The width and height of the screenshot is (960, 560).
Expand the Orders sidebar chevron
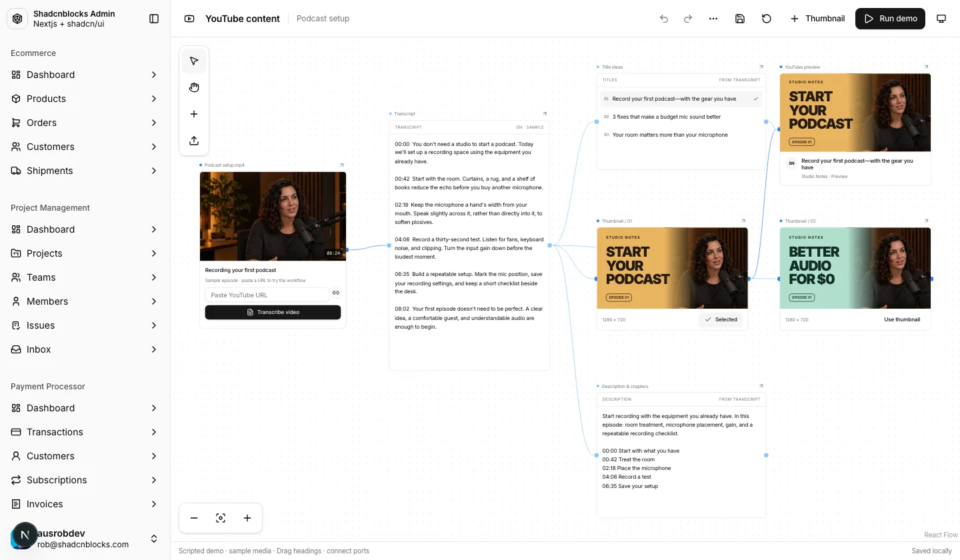(x=154, y=123)
